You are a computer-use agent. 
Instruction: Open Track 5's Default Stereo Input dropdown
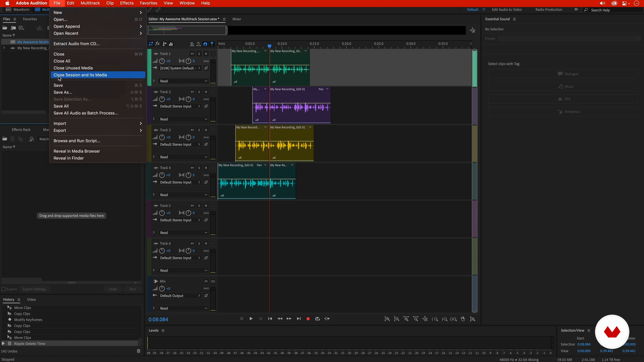click(180, 220)
